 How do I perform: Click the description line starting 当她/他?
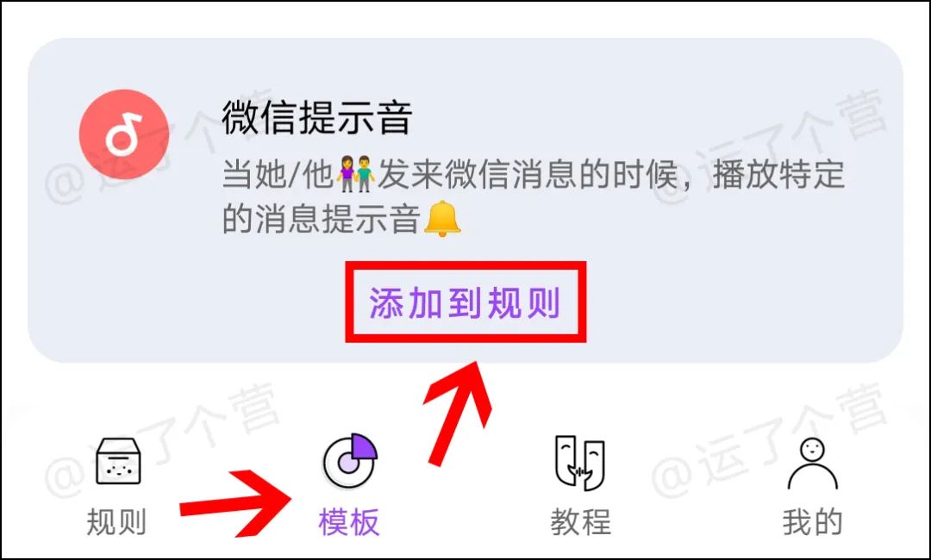[534, 174]
